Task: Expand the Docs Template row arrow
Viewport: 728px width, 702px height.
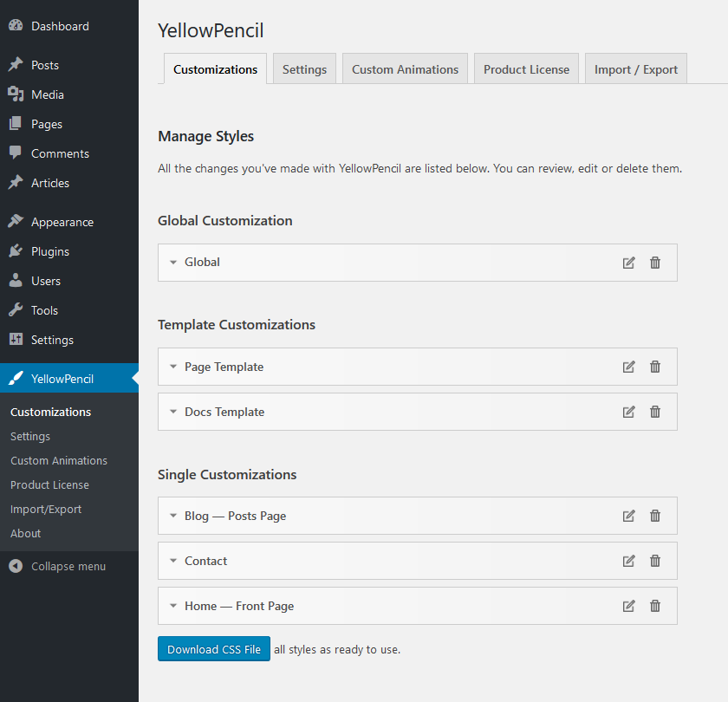Action: pyautogui.click(x=173, y=412)
